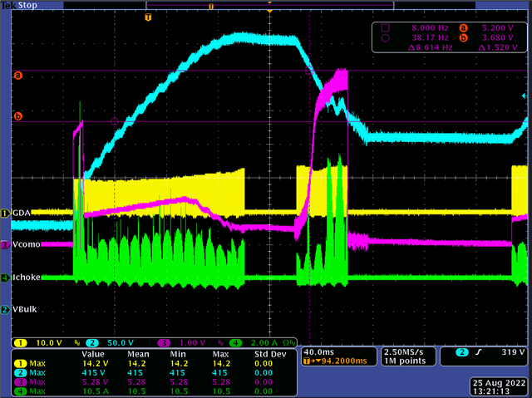Select cursor b marker on left edge
The height and width of the screenshot is (398, 532).
coord(18,116)
